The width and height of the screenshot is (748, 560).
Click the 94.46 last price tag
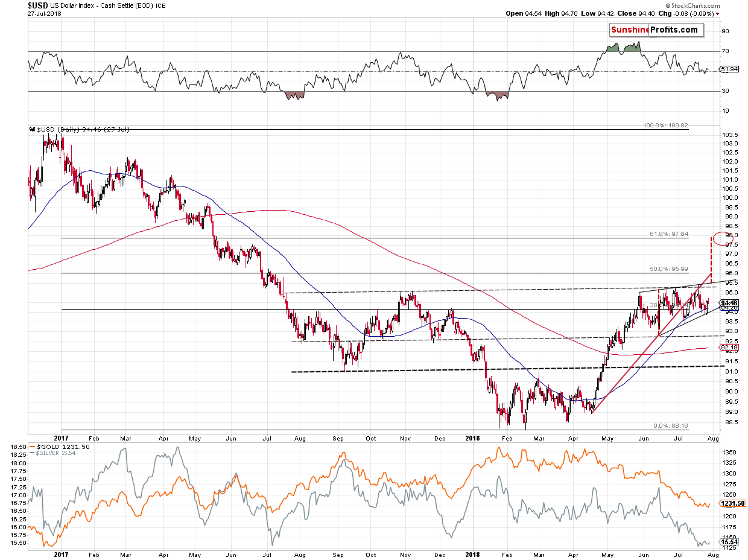click(730, 303)
